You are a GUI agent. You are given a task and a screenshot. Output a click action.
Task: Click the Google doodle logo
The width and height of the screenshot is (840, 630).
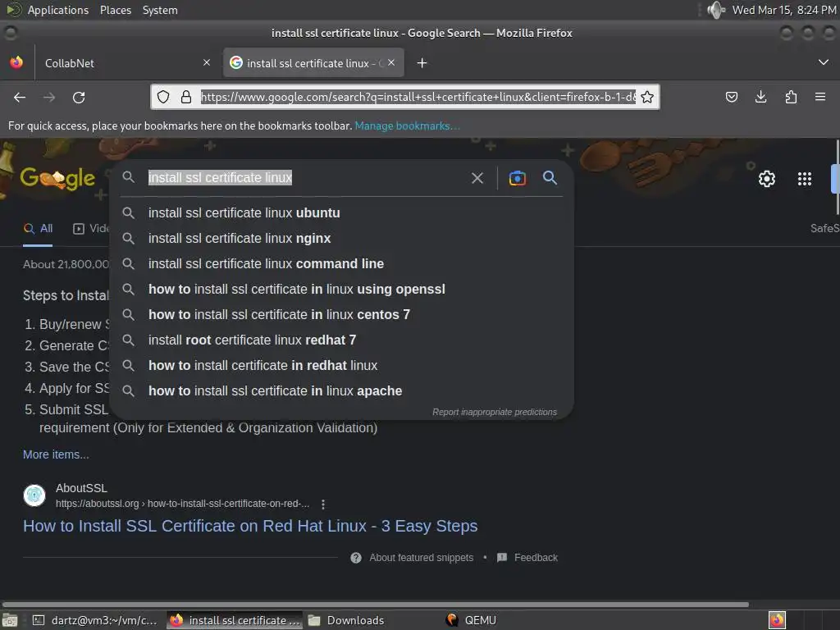pos(57,178)
